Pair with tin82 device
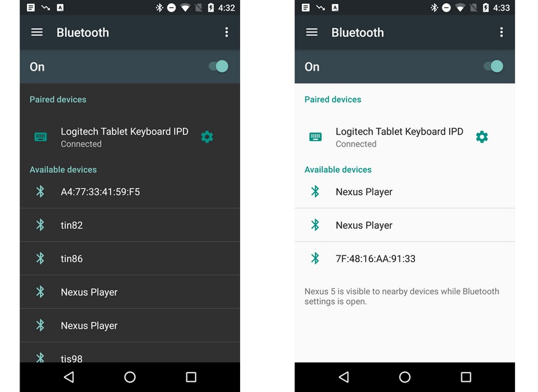 click(130, 225)
